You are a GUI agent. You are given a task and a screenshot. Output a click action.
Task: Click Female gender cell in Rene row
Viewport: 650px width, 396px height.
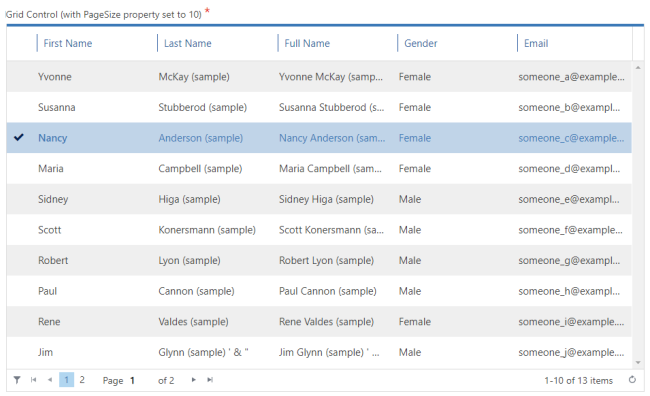pos(415,322)
